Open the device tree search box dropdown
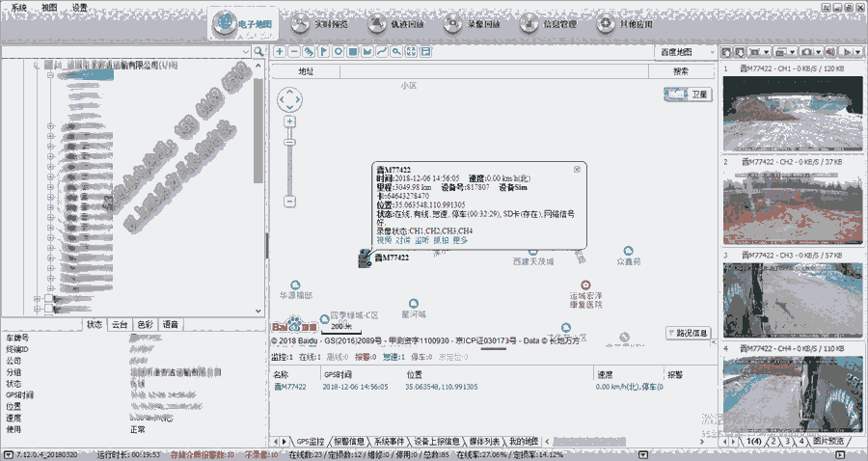 pos(245,49)
